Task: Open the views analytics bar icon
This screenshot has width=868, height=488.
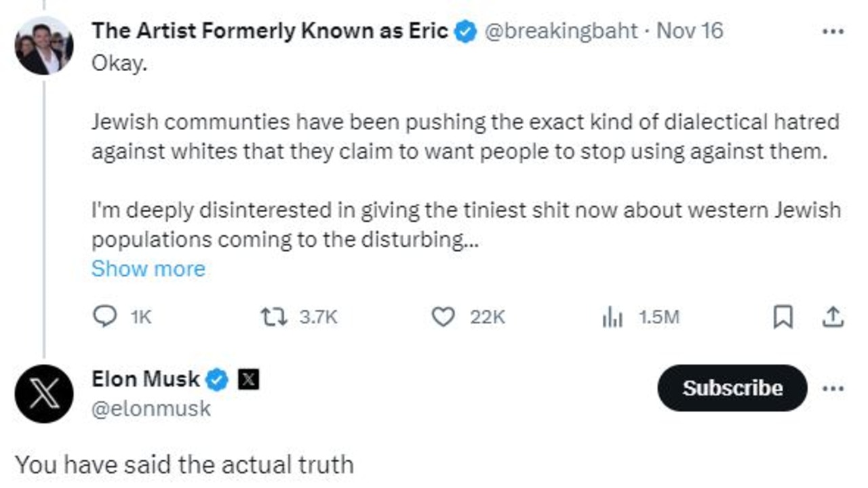Action: (x=612, y=317)
